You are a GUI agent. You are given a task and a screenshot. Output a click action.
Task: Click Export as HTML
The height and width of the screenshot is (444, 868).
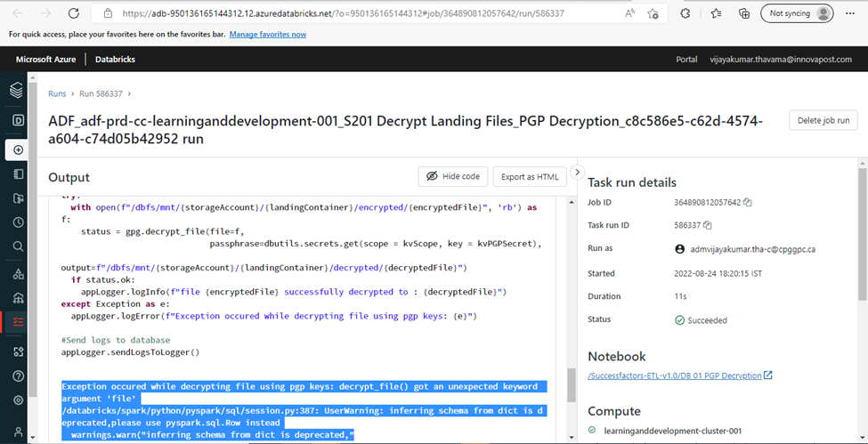tap(530, 176)
